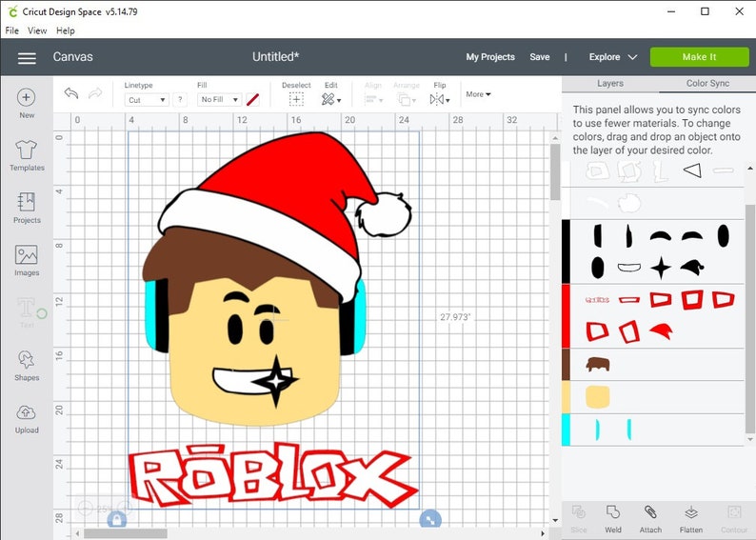Image resolution: width=756 pixels, height=540 pixels.
Task: Open the No Fill dropdown
Action: point(219,99)
